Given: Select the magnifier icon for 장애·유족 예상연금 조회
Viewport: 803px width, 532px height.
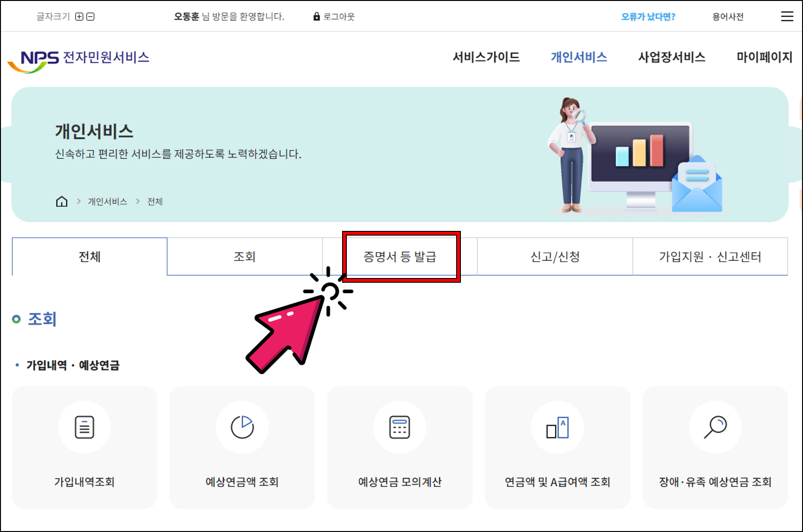Looking at the screenshot, I should [x=714, y=427].
